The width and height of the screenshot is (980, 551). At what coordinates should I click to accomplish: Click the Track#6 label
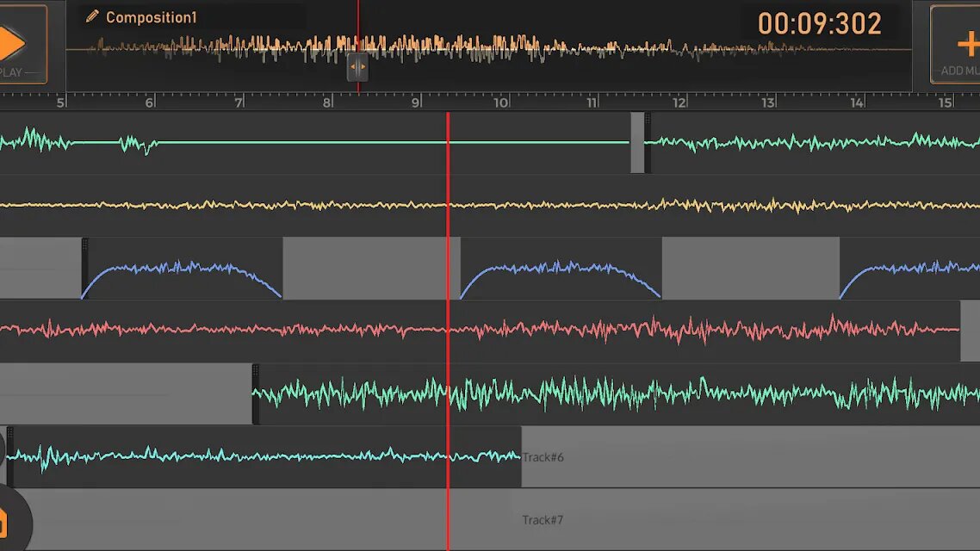(543, 457)
